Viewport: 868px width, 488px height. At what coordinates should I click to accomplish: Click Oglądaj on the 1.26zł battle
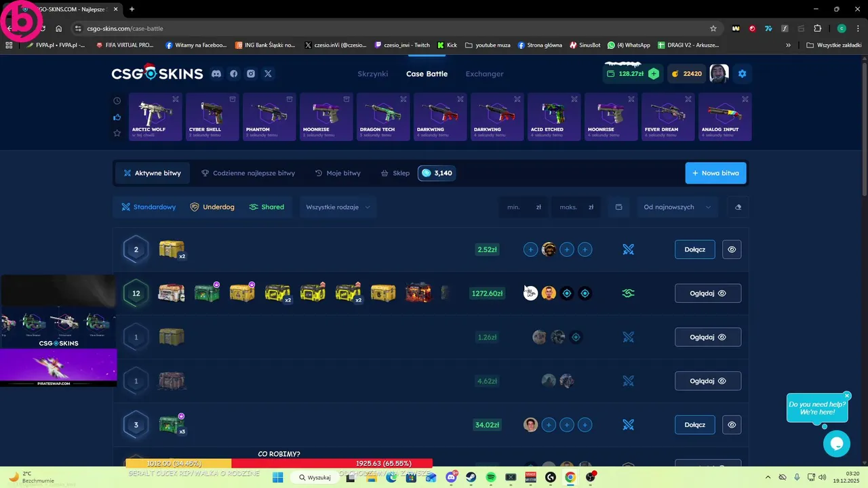pos(708,337)
